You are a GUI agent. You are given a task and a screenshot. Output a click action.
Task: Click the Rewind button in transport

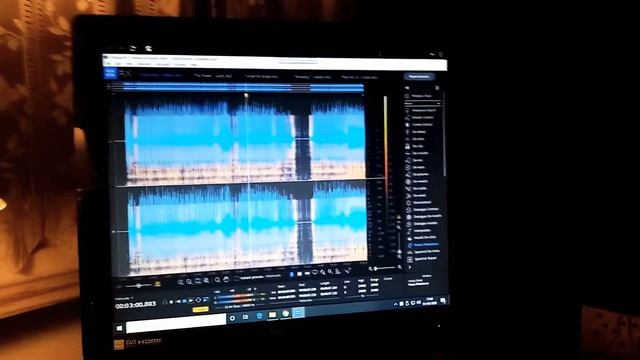[178, 302]
